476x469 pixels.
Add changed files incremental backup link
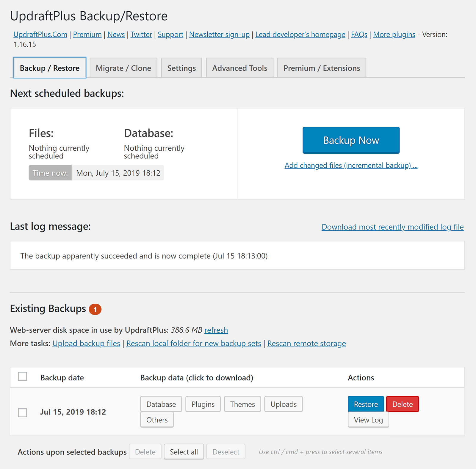pyautogui.click(x=351, y=165)
